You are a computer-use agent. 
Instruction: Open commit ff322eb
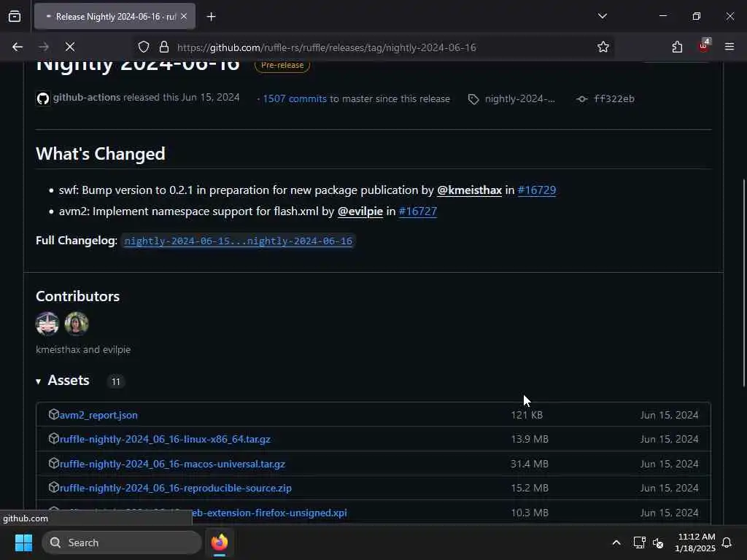coord(614,98)
